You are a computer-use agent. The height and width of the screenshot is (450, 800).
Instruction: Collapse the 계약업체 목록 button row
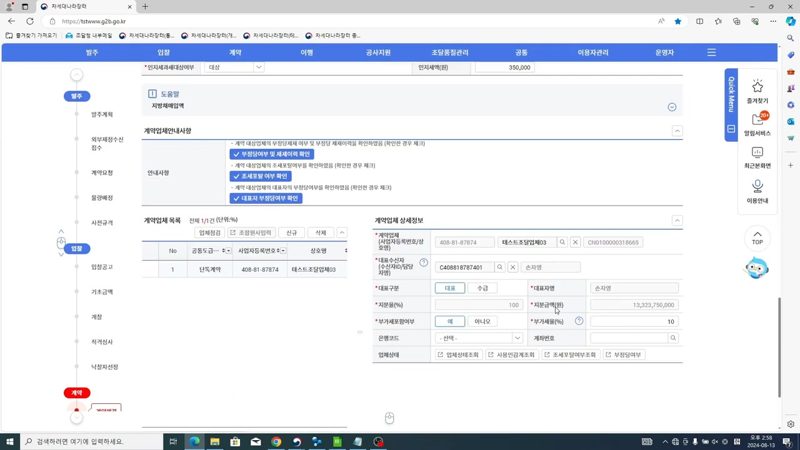pos(342,233)
